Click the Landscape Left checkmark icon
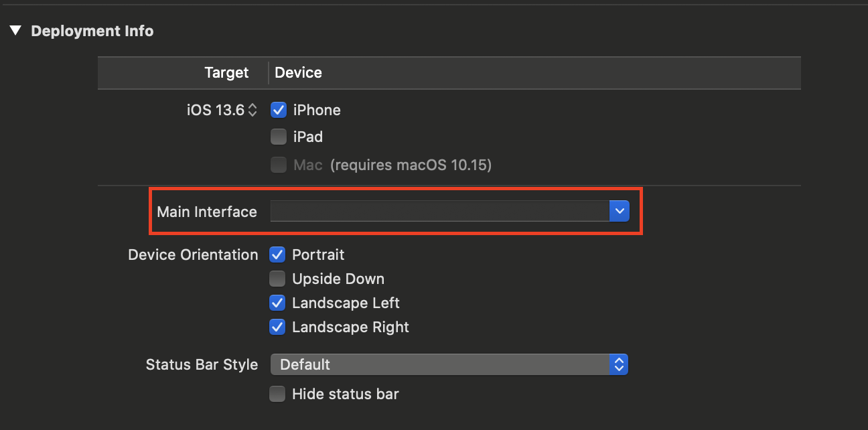The image size is (868, 430). click(x=277, y=303)
